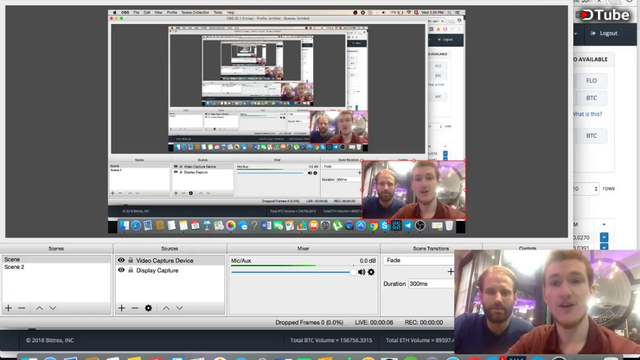Open the Mic/Aux settings gear in the Mixer
Viewport: 640px width, 360px height.
pyautogui.click(x=371, y=272)
